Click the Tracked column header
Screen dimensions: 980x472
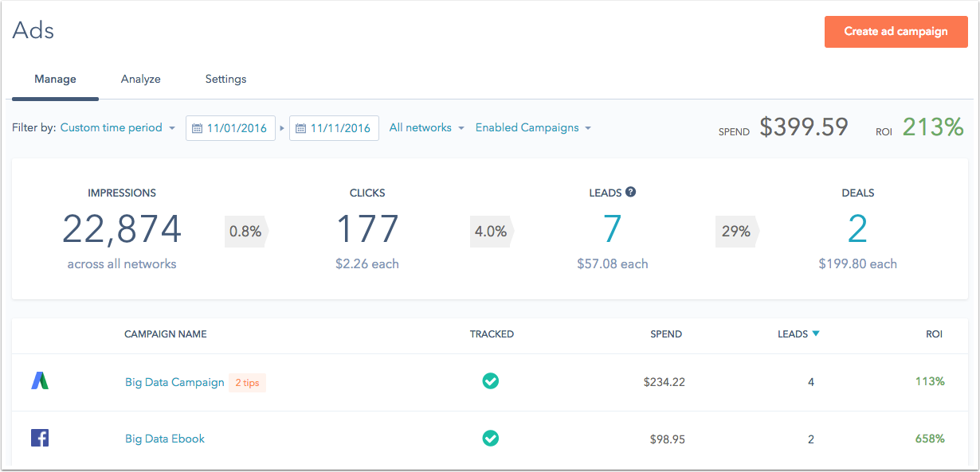(492, 334)
